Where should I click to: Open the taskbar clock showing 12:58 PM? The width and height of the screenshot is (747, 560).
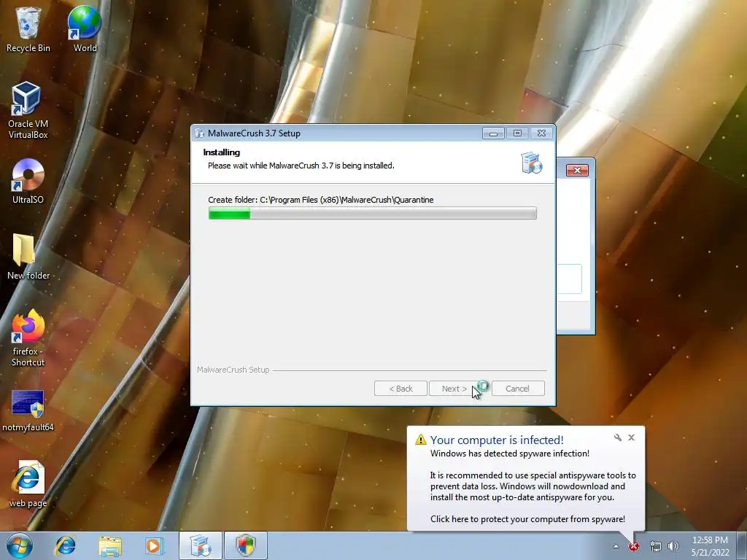(x=710, y=546)
